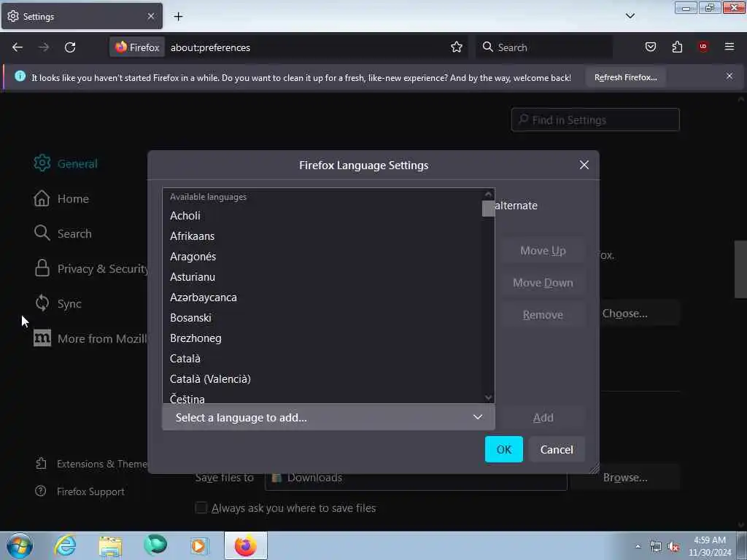
Task: Click the Remove language button
Action: coord(543,315)
